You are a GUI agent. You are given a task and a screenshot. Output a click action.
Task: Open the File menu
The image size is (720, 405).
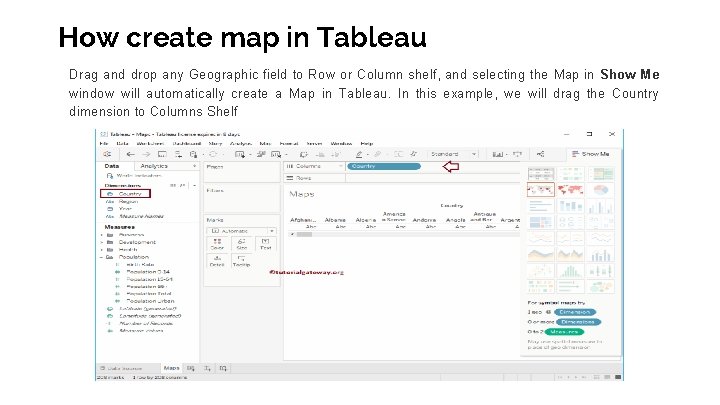tap(104, 143)
